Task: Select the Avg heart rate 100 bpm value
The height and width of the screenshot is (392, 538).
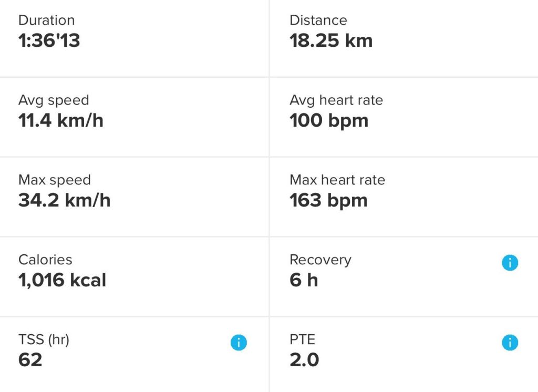Action: click(329, 121)
